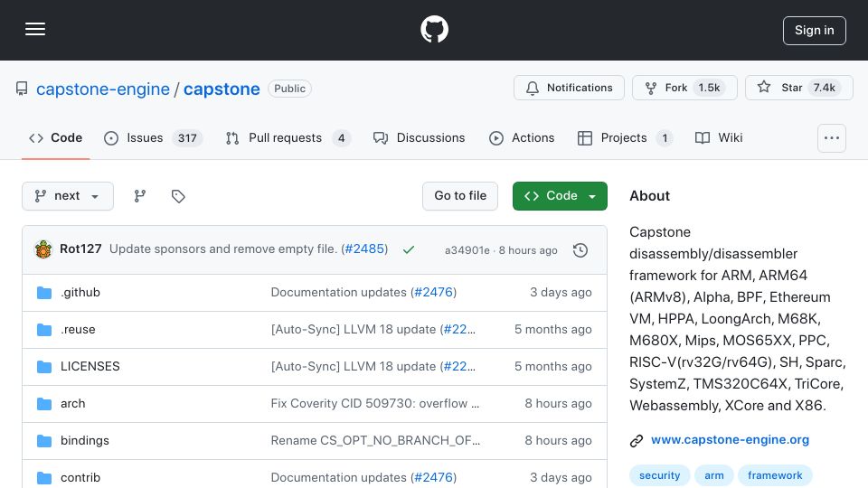The image size is (868, 488).
Task: Open latest commit message about sponsors
Action: pos(223,249)
